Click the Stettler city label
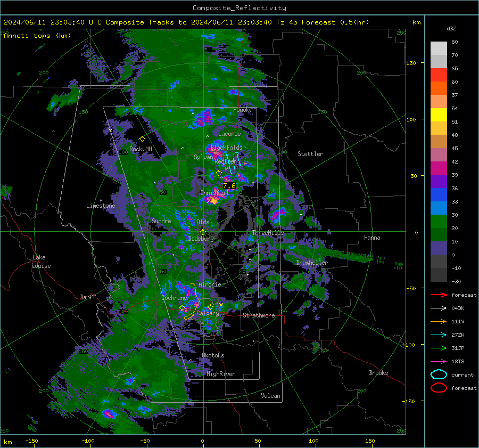Image resolution: width=479 pixels, height=448 pixels. click(x=310, y=154)
